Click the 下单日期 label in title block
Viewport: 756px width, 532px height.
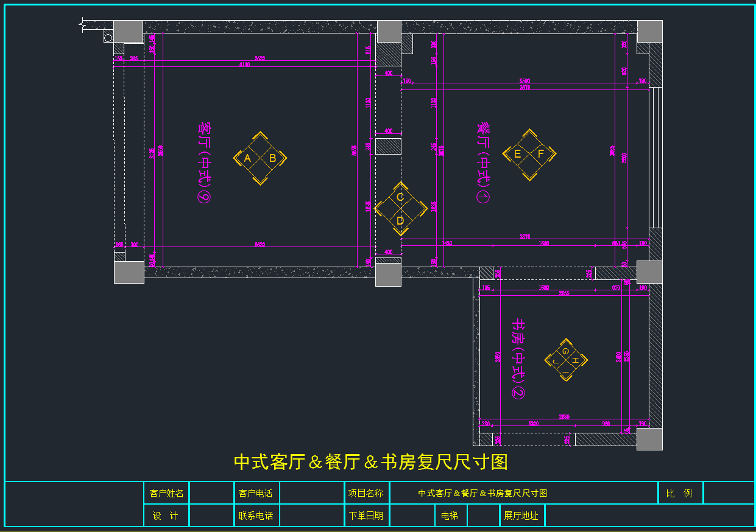[366, 516]
